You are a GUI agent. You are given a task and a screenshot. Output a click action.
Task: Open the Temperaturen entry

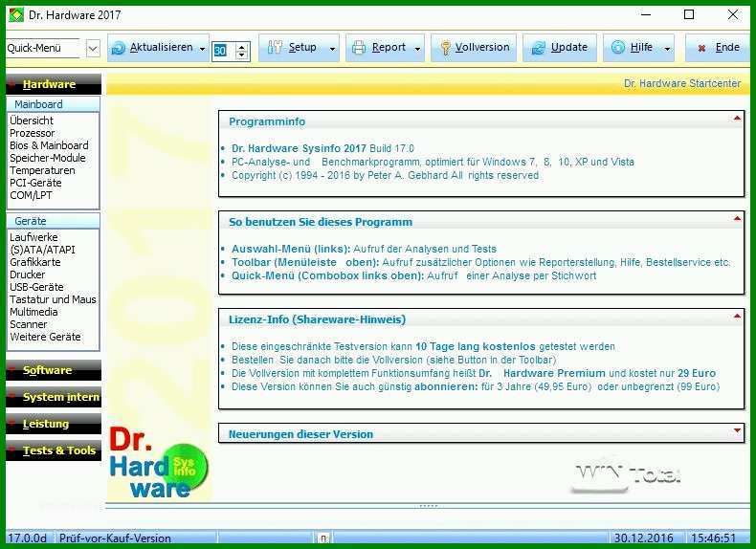pos(42,170)
